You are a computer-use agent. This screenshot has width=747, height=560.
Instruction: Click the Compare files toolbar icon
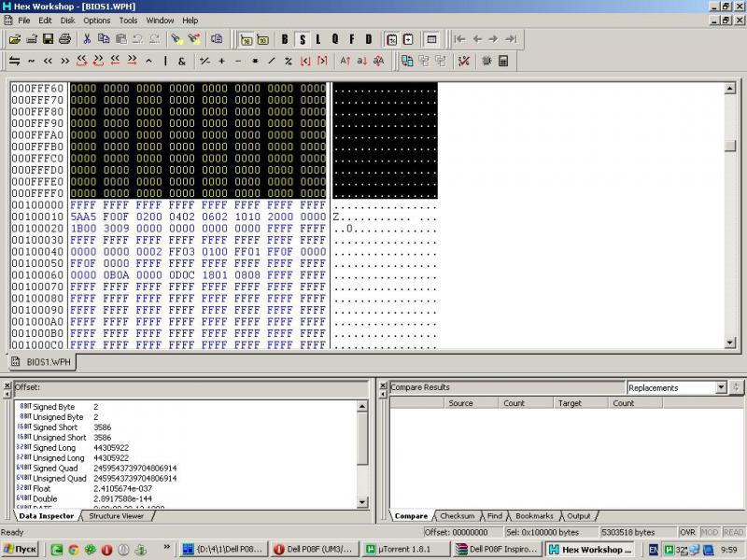coord(407,61)
